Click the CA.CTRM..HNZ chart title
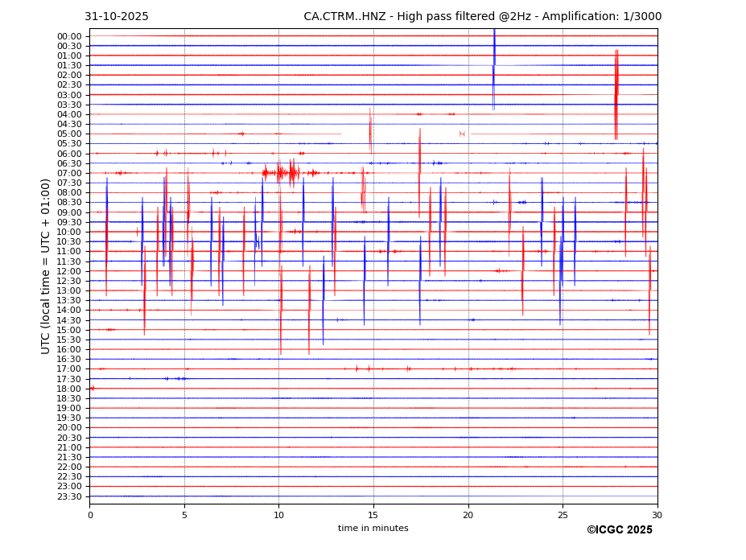The image size is (746, 560). (482, 17)
